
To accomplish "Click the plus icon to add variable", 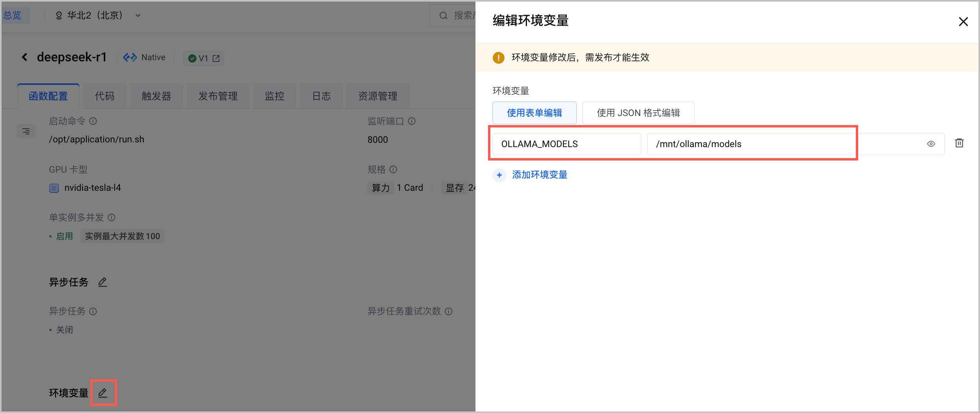I will [499, 175].
